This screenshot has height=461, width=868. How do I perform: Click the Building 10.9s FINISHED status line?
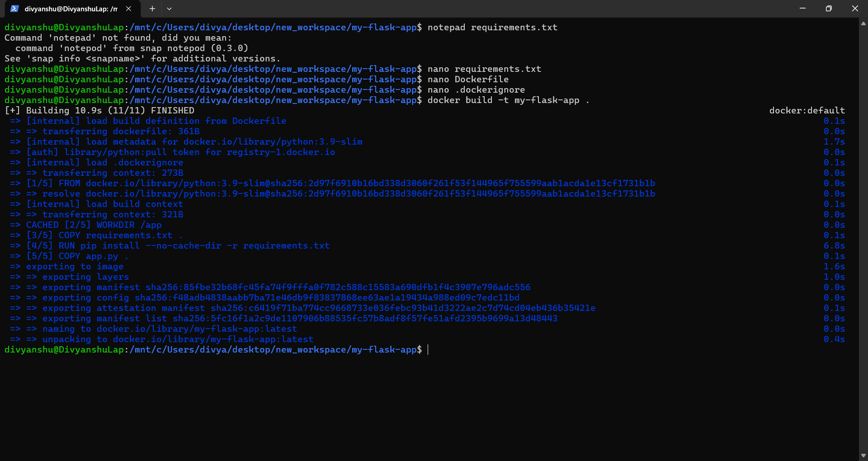99,110
